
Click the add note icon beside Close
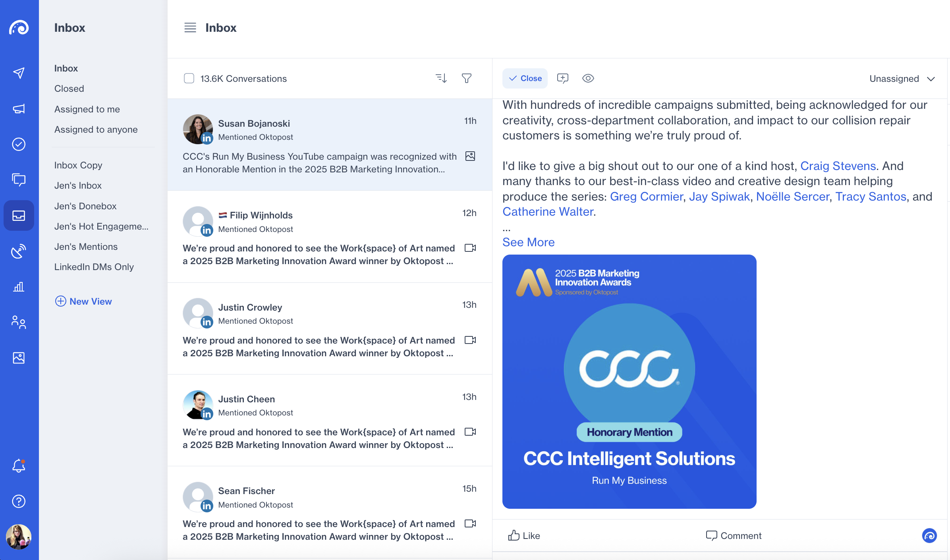(x=563, y=78)
